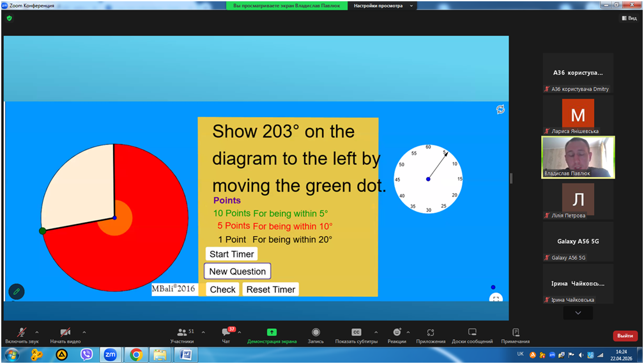Open the Вид view menu
Image resolution: width=644 pixels, height=364 pixels.
pos(629,19)
